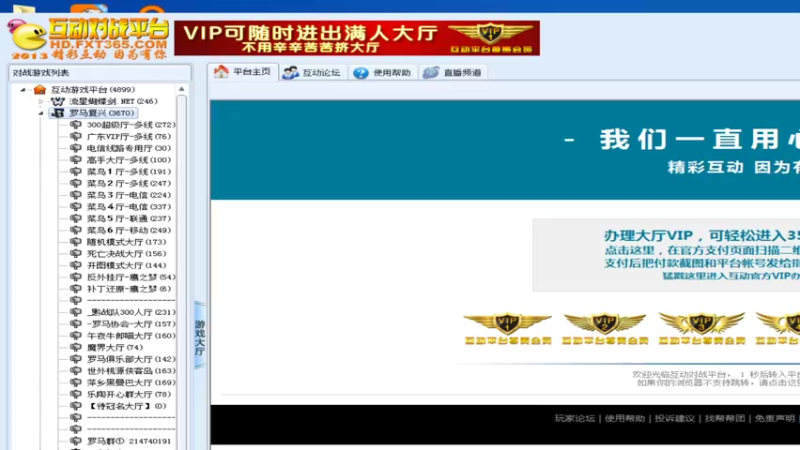Viewport: 800px width, 450px height.
Task: Expand the 流星蝴蝶剑.NET tree node
Action: pos(41,102)
